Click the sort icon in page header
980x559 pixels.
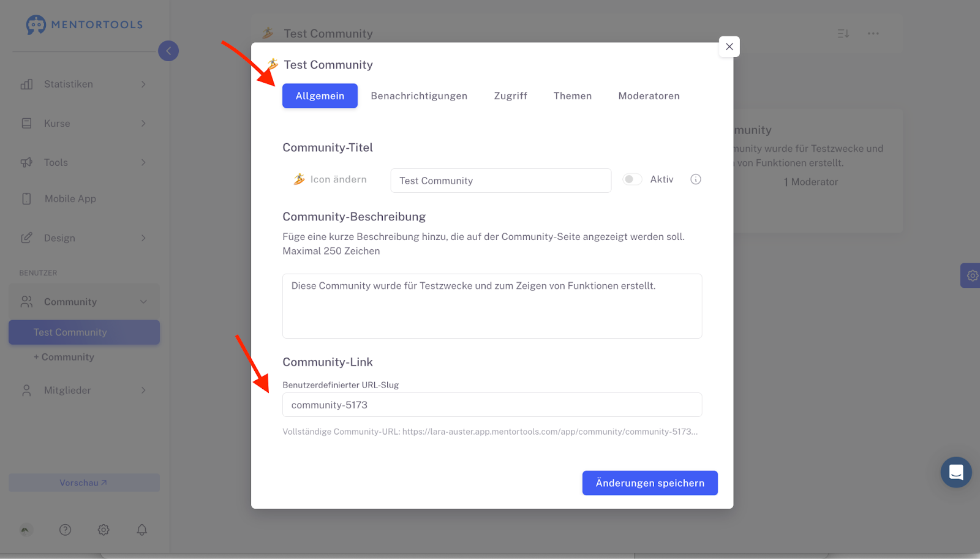tap(843, 34)
